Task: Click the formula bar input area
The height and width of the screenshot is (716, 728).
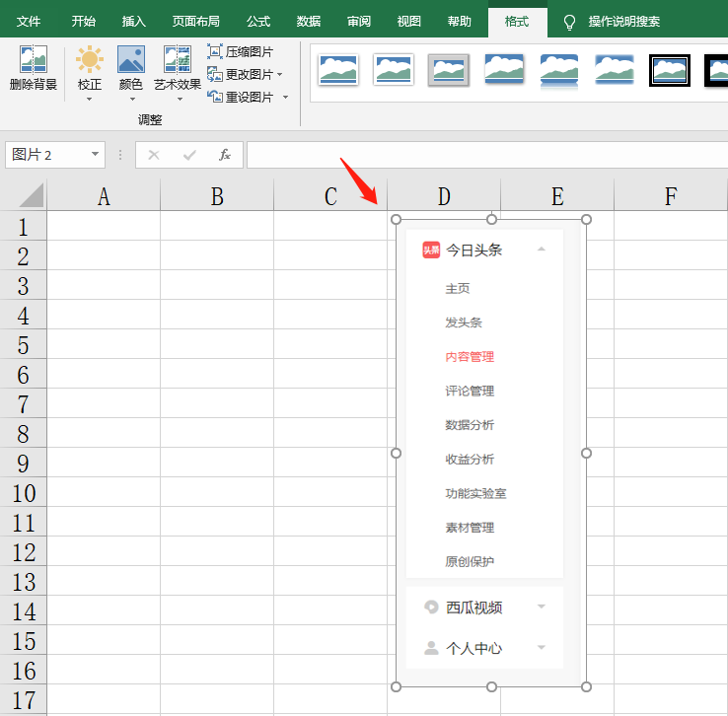Action: click(487, 155)
